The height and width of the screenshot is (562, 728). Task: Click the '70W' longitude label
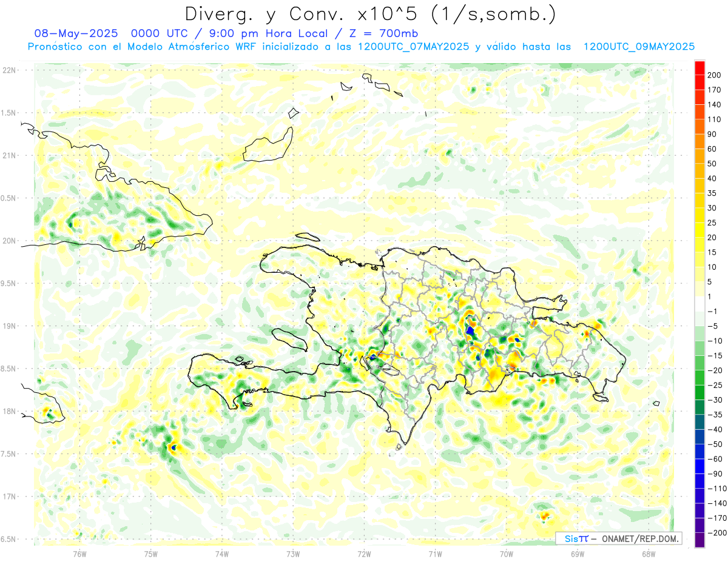[x=507, y=554]
